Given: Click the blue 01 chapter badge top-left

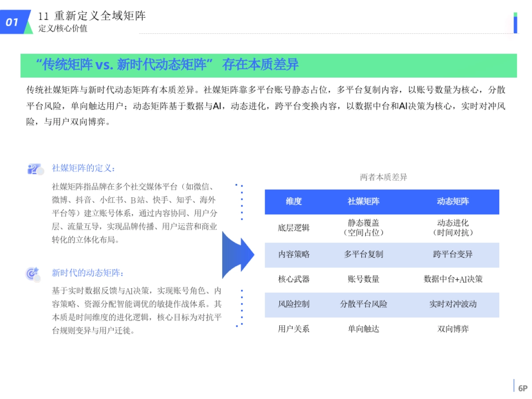Looking at the screenshot, I should click(x=12, y=21).
